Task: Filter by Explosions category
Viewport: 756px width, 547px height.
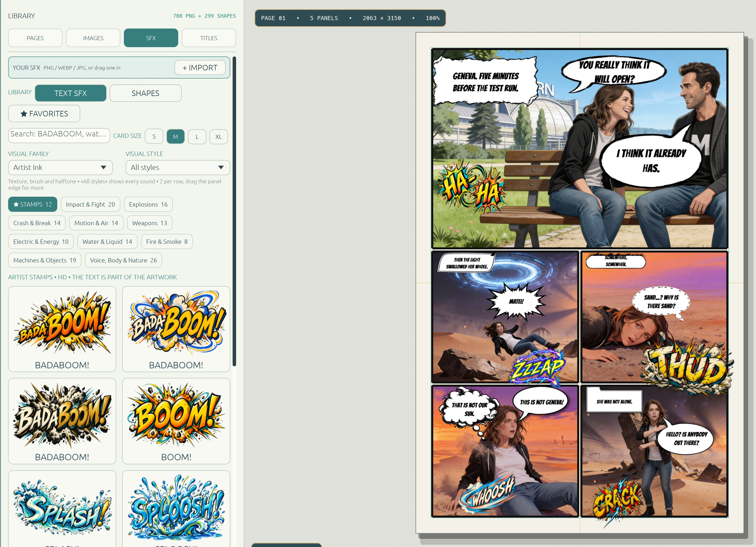Action: click(x=148, y=205)
